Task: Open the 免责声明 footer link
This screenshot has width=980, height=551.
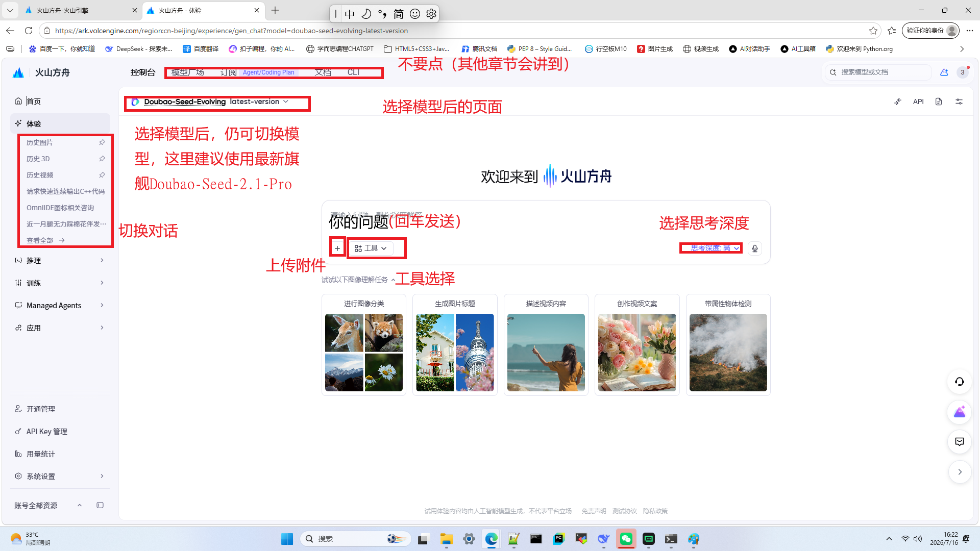Action: 594,511
